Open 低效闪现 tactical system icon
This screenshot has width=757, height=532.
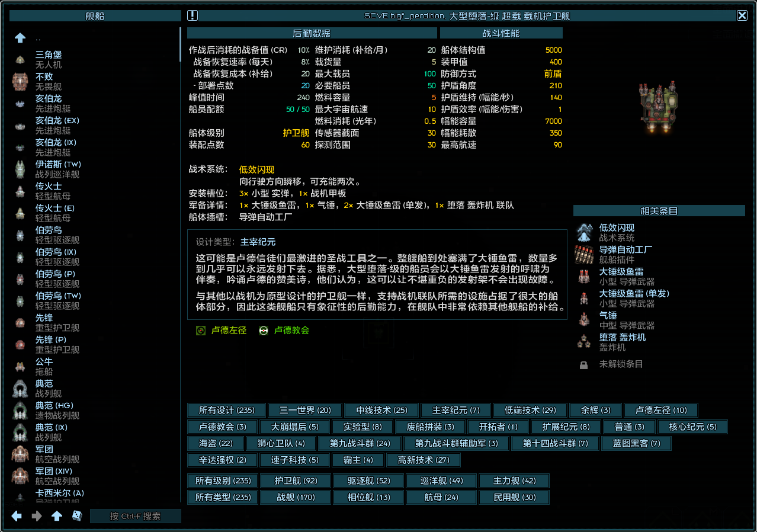tap(585, 232)
